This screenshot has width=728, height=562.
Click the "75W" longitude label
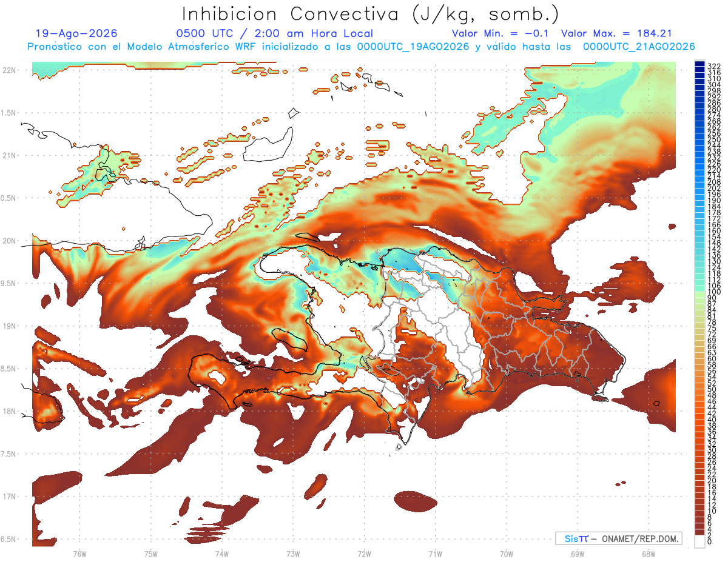(x=151, y=554)
